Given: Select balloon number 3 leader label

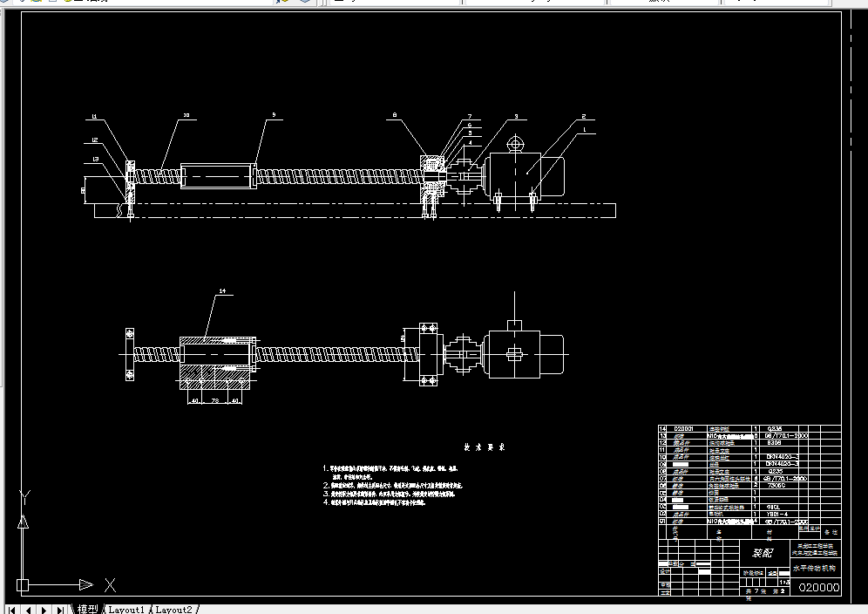Looking at the screenshot, I should click(516, 116).
